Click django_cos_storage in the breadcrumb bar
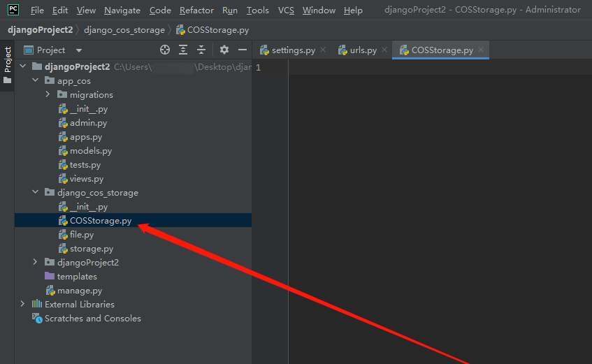The width and height of the screenshot is (592, 364). pyautogui.click(x=124, y=30)
